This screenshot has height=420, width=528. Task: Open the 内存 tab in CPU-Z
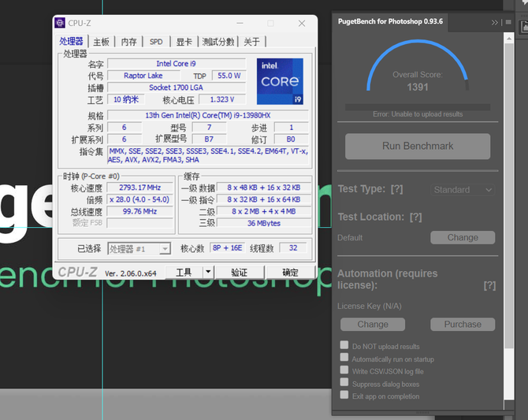coord(128,42)
